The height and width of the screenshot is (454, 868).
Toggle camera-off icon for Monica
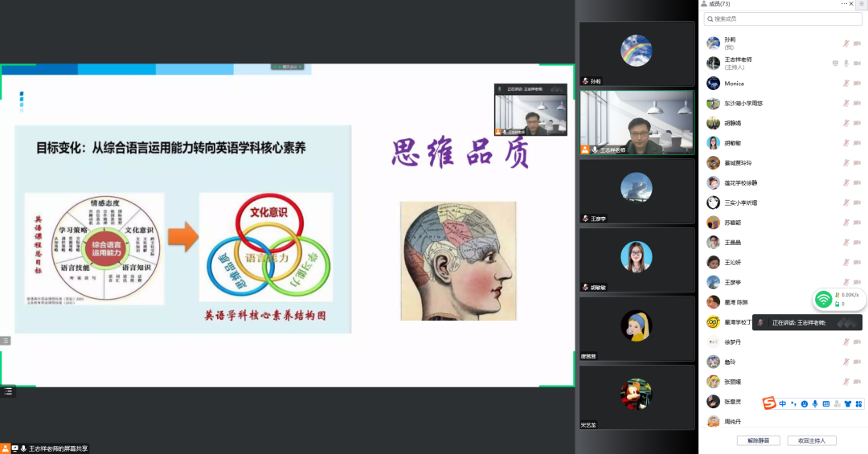[x=857, y=83]
